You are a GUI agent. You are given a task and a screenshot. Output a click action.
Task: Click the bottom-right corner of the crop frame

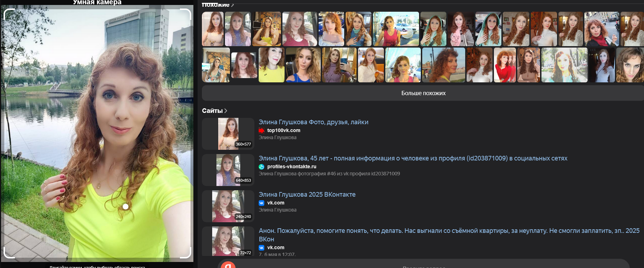coord(186,253)
